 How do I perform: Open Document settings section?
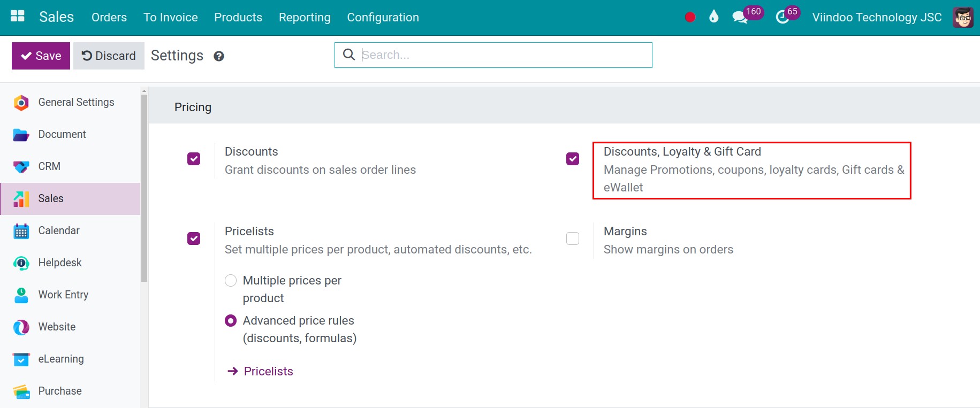70,134
